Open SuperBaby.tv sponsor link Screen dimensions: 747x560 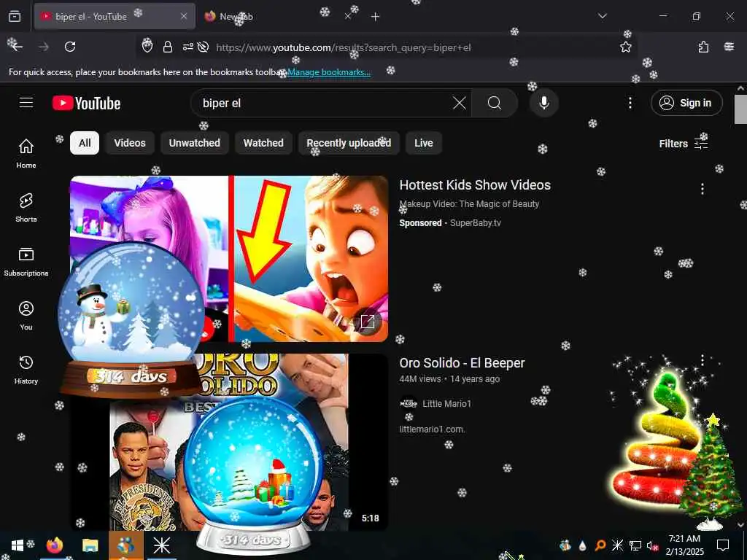[x=476, y=223]
